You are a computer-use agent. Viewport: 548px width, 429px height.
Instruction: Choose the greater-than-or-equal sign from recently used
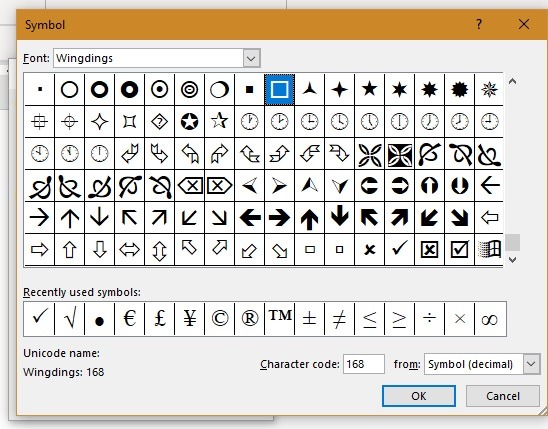[399, 319]
